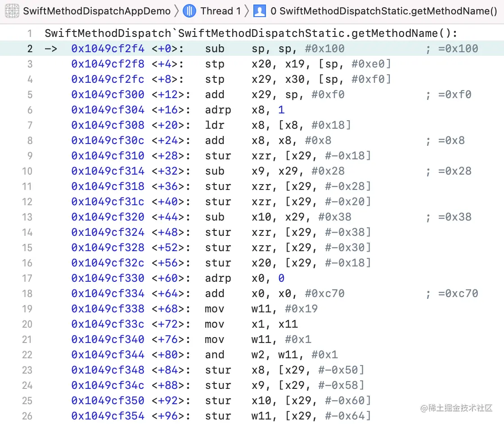The image size is (504, 424).
Task: Click the comment '; =0x100'
Action: (452, 49)
